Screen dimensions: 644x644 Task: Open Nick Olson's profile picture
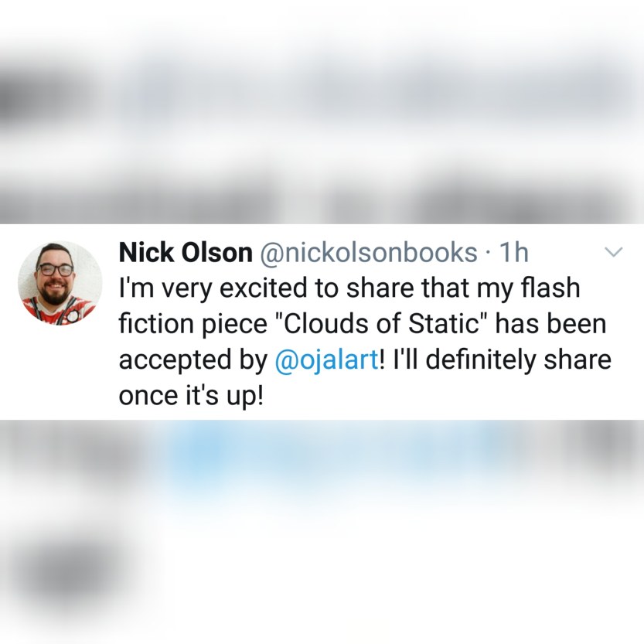click(x=60, y=283)
